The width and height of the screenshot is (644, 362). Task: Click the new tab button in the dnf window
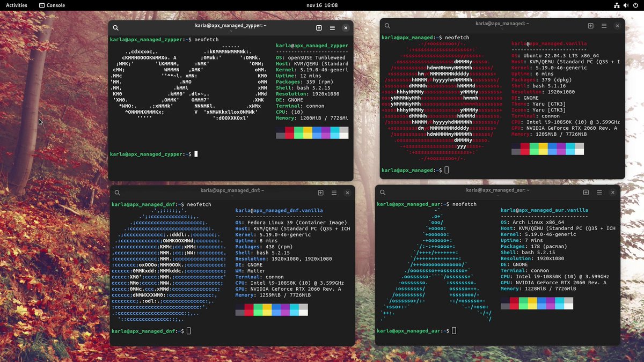click(320, 192)
